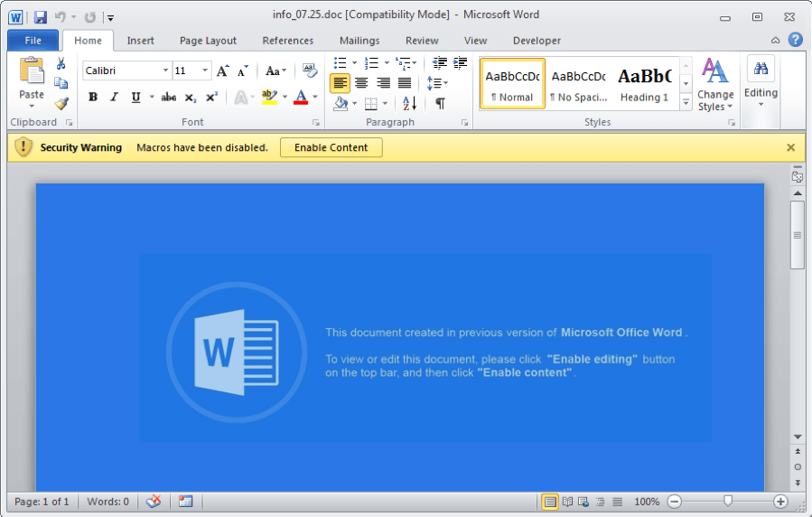The height and width of the screenshot is (517, 812).
Task: Click the Save icon in quick access toolbar
Action: 41,17
